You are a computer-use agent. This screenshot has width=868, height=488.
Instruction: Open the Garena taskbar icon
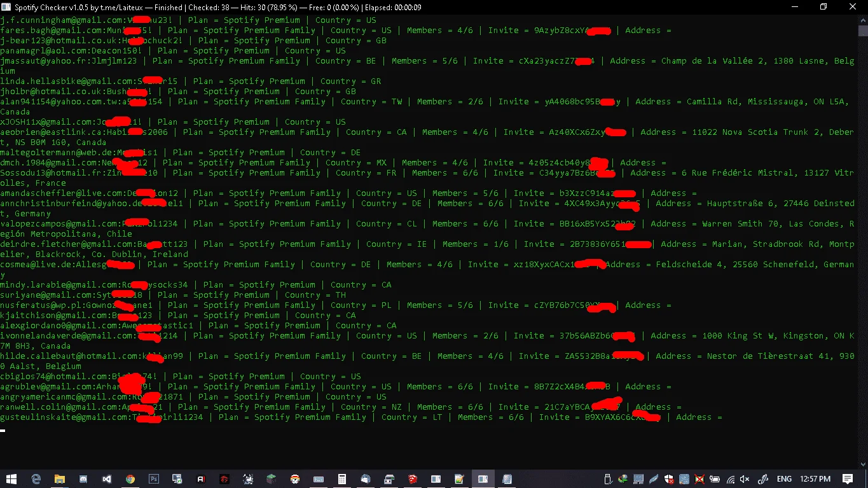tap(224, 479)
